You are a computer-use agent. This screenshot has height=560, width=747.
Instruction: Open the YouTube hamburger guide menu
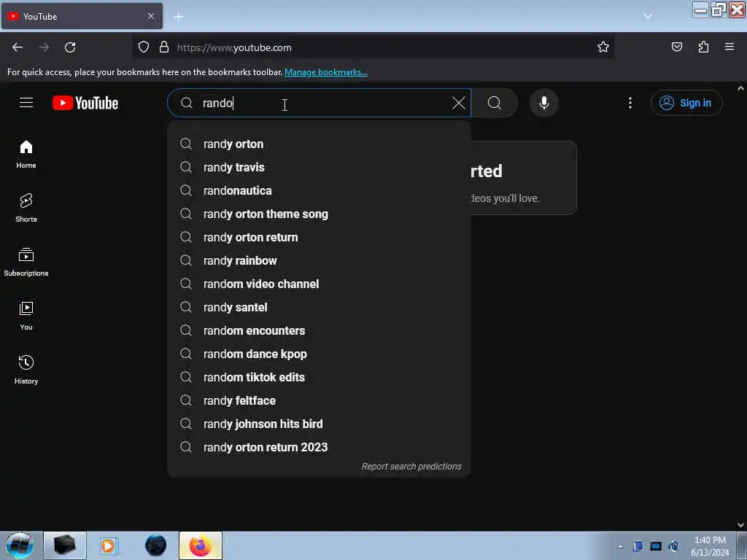click(26, 103)
